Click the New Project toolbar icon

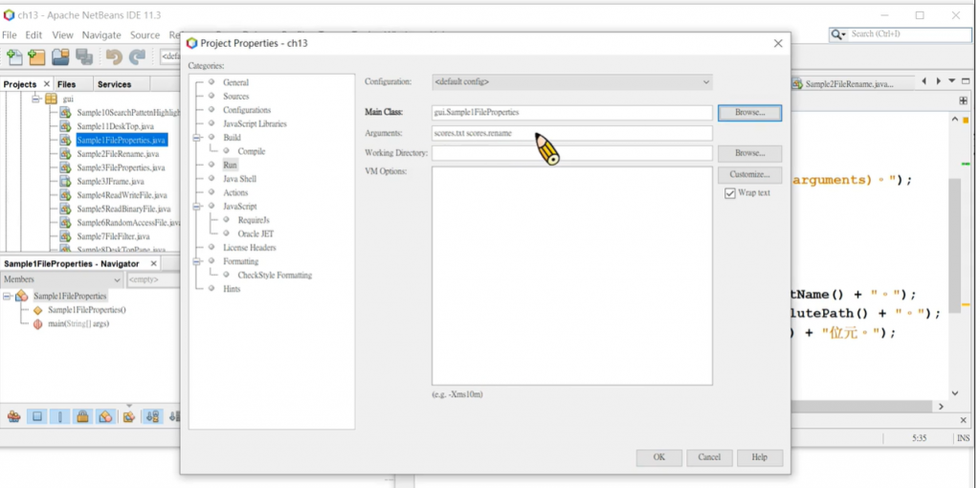(x=36, y=57)
